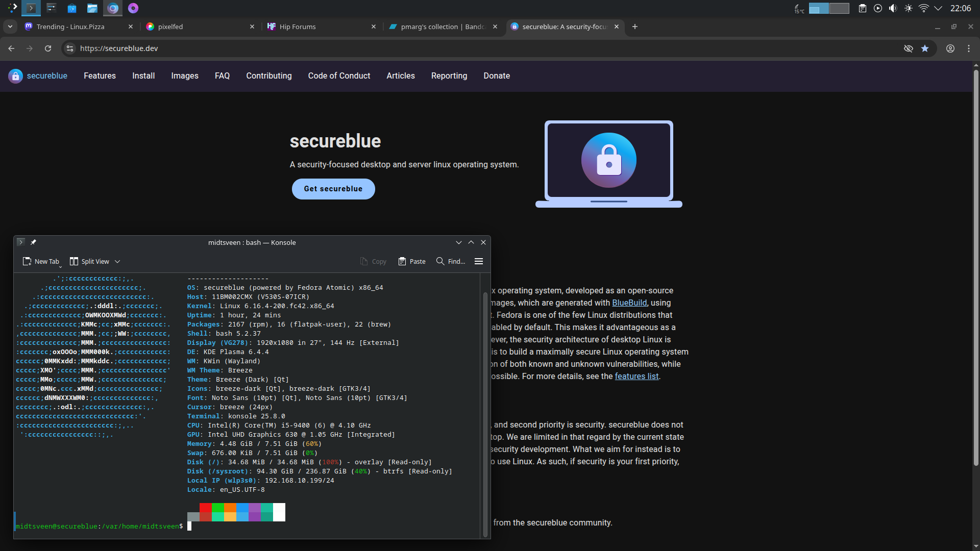Screen dimensions: 980x551
Task: Open the media player tray icon
Action: (x=878, y=8)
